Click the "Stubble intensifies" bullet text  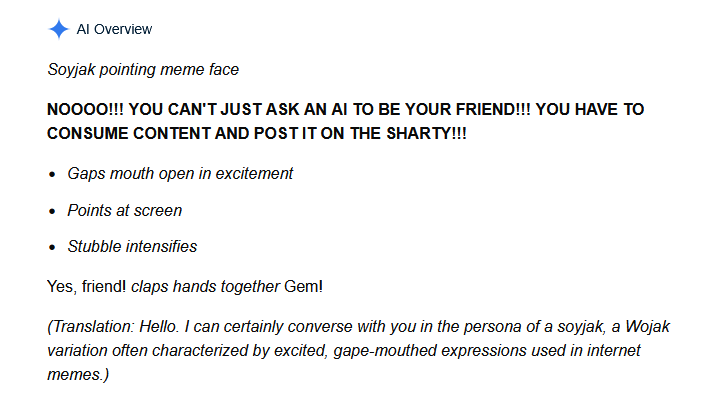pos(132,246)
